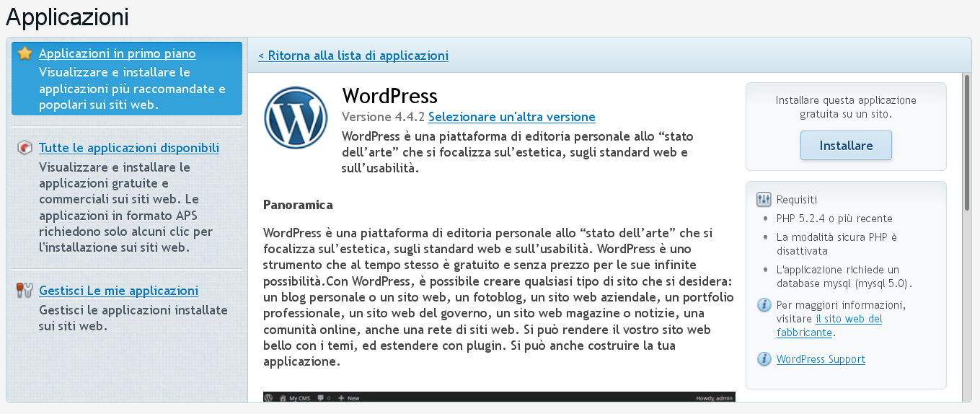
Task: Open Applicazioni in primo piano
Action: pos(117,53)
